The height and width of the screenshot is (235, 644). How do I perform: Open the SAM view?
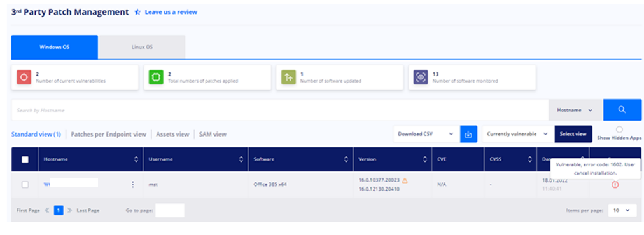[x=213, y=134]
